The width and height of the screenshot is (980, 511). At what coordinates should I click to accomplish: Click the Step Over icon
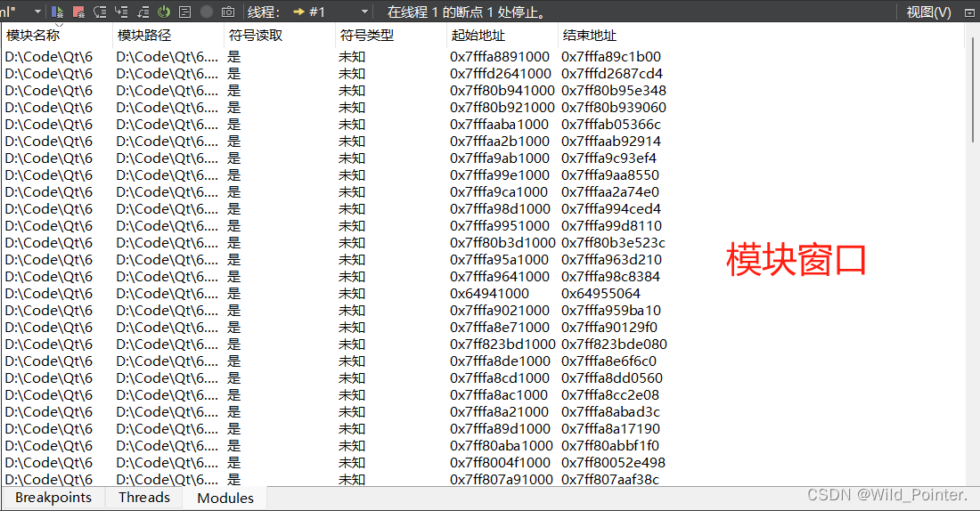(100, 12)
